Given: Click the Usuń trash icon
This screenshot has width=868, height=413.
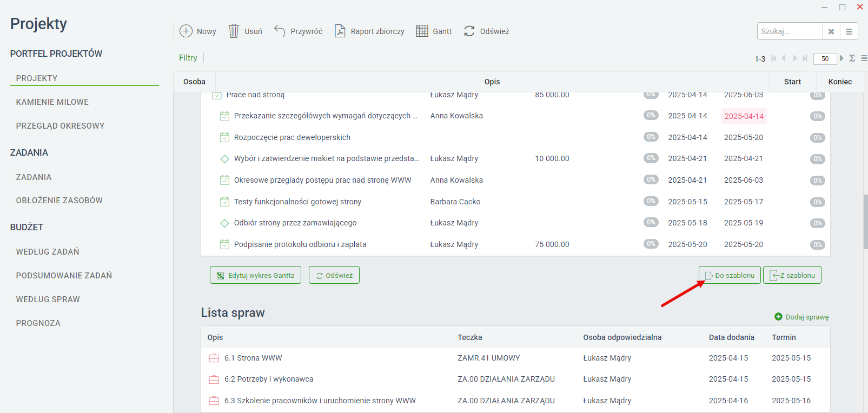Looking at the screenshot, I should [234, 31].
